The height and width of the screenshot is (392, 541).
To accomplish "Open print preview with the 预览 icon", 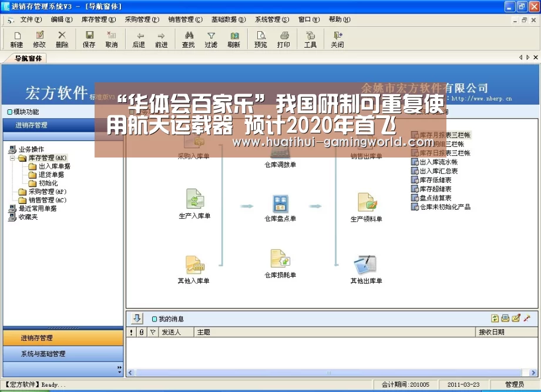I will pyautogui.click(x=260, y=39).
